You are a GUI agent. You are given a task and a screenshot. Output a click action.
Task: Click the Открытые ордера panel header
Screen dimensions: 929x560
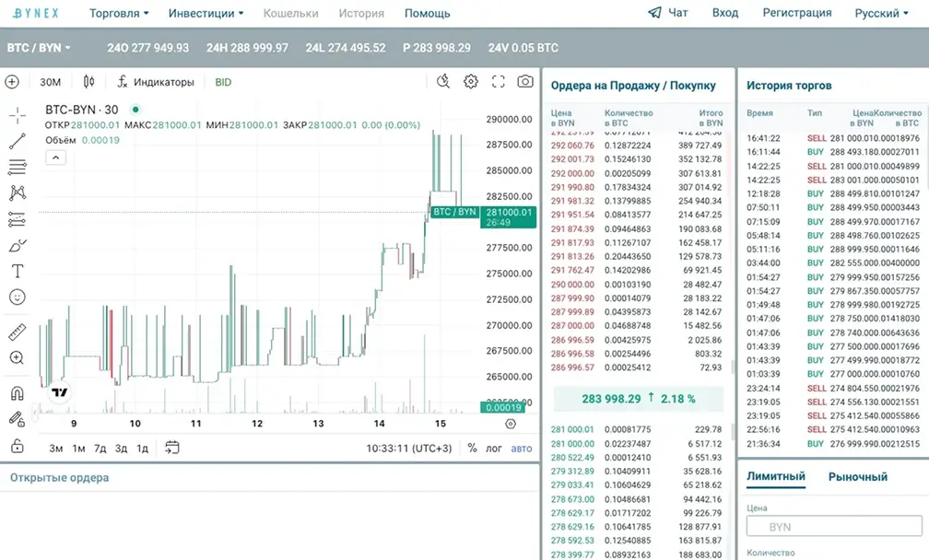(59, 478)
